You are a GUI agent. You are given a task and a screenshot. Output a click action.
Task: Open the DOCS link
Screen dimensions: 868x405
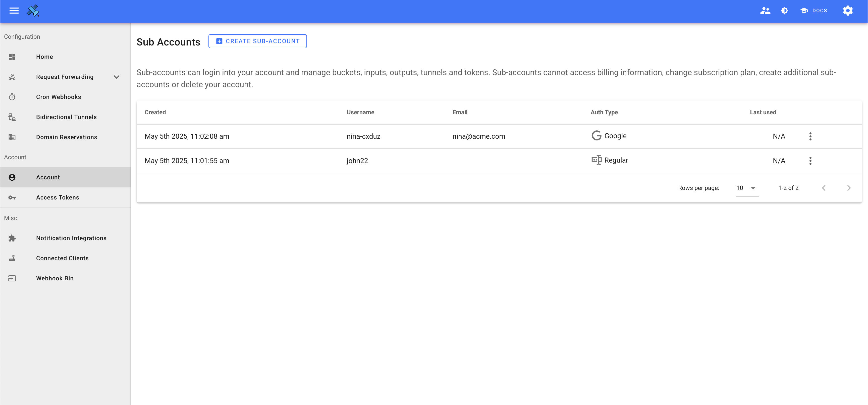[814, 11]
